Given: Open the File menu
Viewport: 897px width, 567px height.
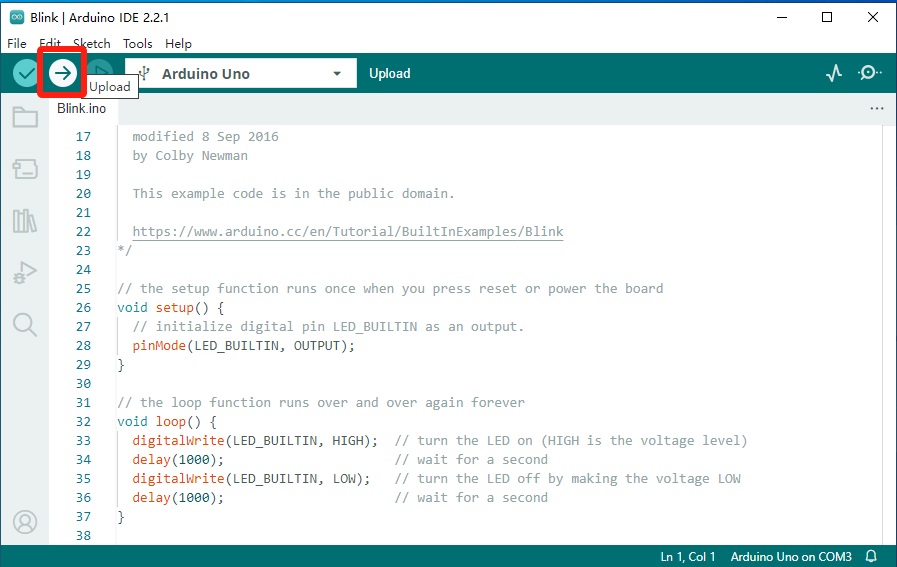Looking at the screenshot, I should [x=17, y=43].
